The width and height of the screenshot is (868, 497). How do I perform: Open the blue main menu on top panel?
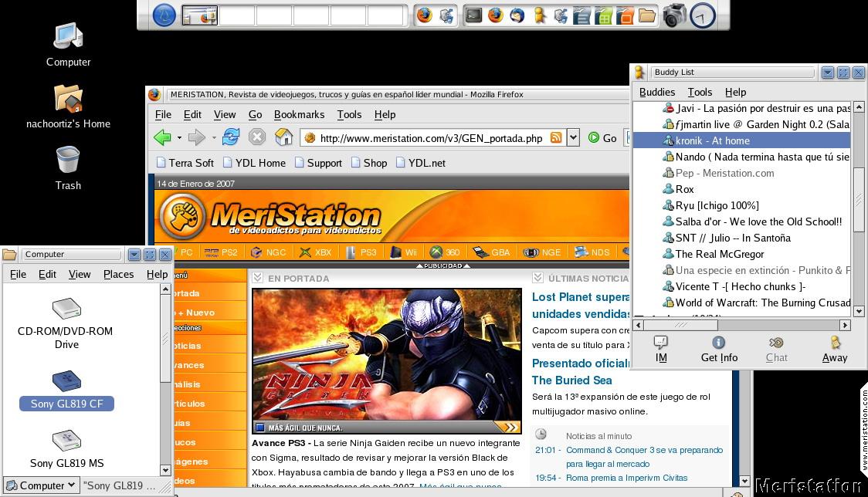[x=164, y=15]
